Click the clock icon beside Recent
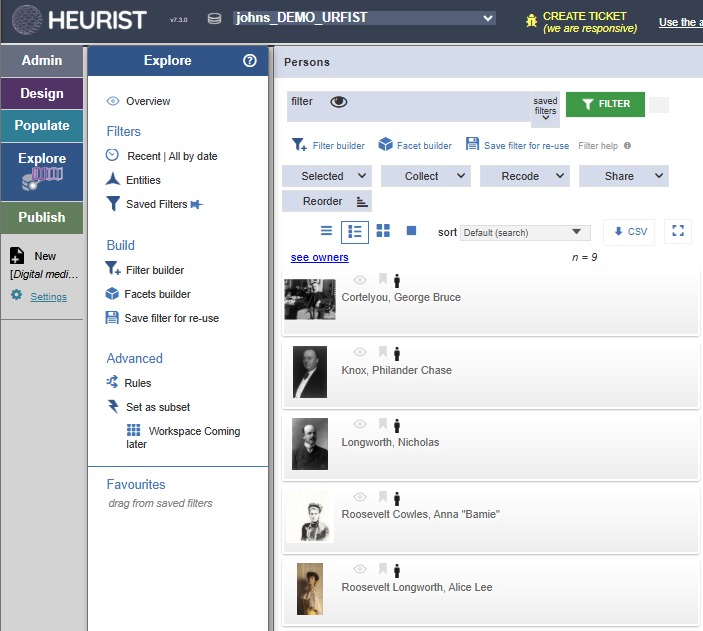Screen dimensions: 703x631 click(112, 155)
